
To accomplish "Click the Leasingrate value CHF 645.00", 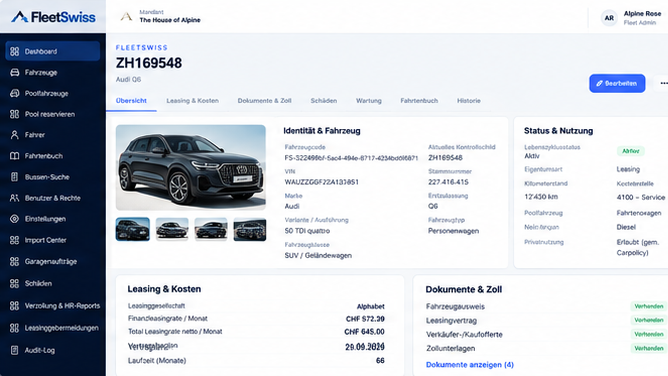I will 364,332.
